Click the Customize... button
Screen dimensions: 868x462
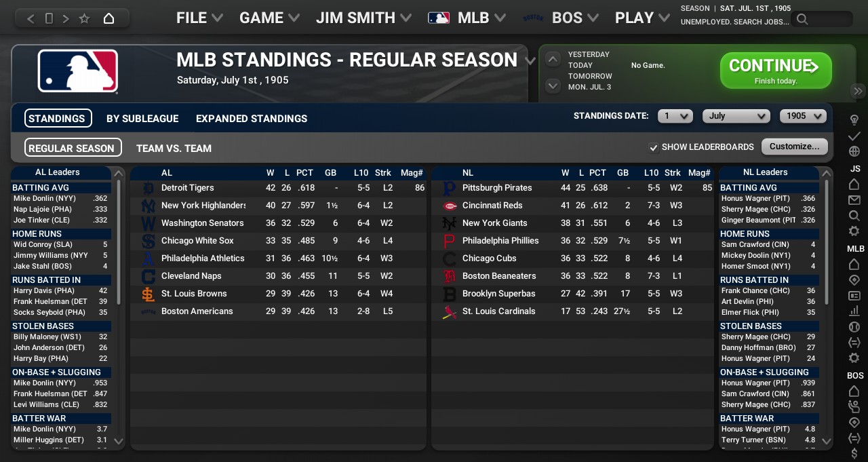coord(794,147)
